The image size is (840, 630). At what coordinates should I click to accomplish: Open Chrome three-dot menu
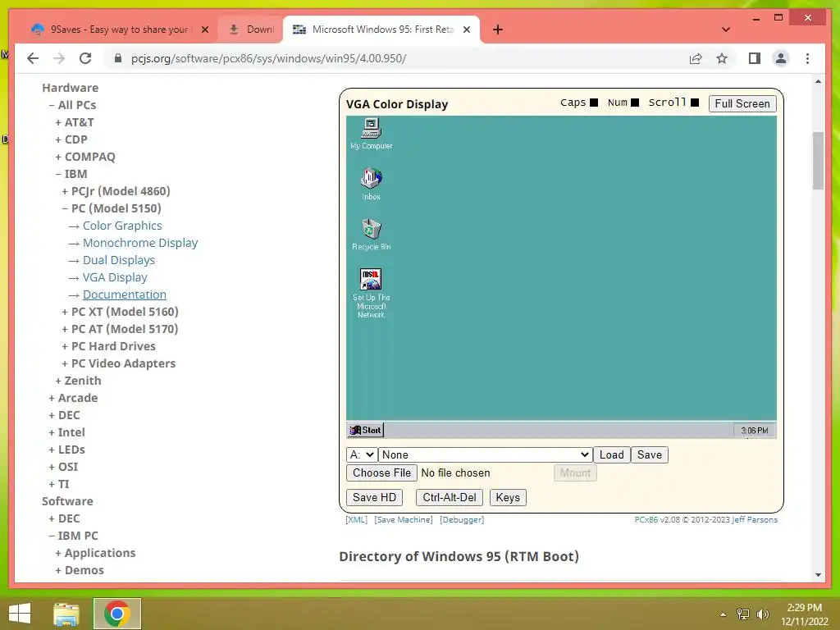807,58
